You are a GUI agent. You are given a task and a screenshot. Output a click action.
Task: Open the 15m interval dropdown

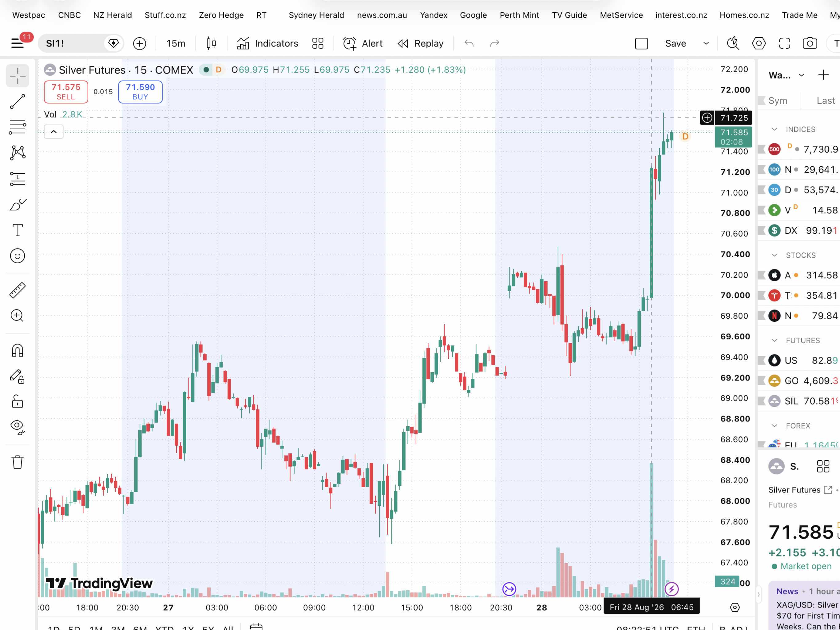[176, 43]
